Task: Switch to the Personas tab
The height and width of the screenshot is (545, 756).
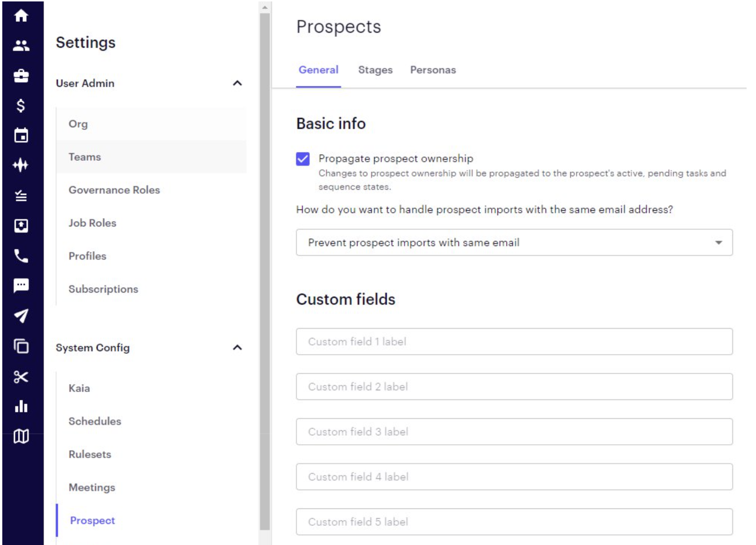Action: coord(433,70)
